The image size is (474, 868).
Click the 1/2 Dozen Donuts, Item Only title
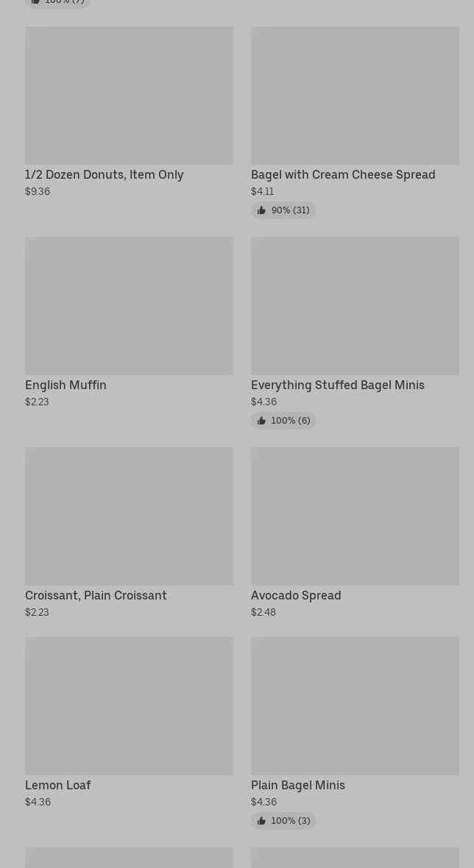click(x=105, y=175)
